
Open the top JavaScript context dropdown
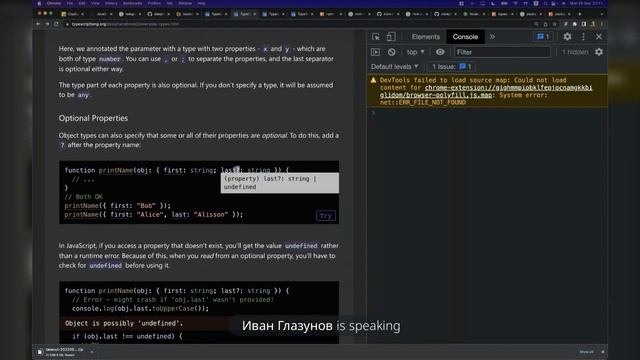(x=416, y=52)
